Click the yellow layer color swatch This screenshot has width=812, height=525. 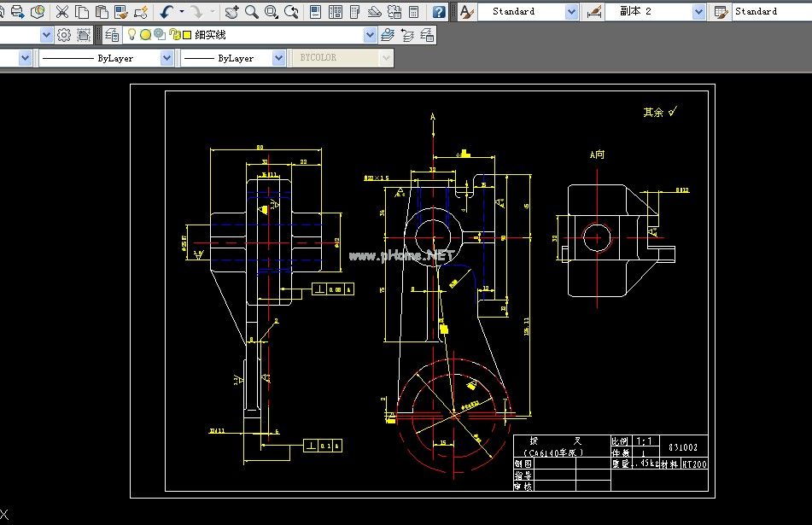tap(186, 35)
